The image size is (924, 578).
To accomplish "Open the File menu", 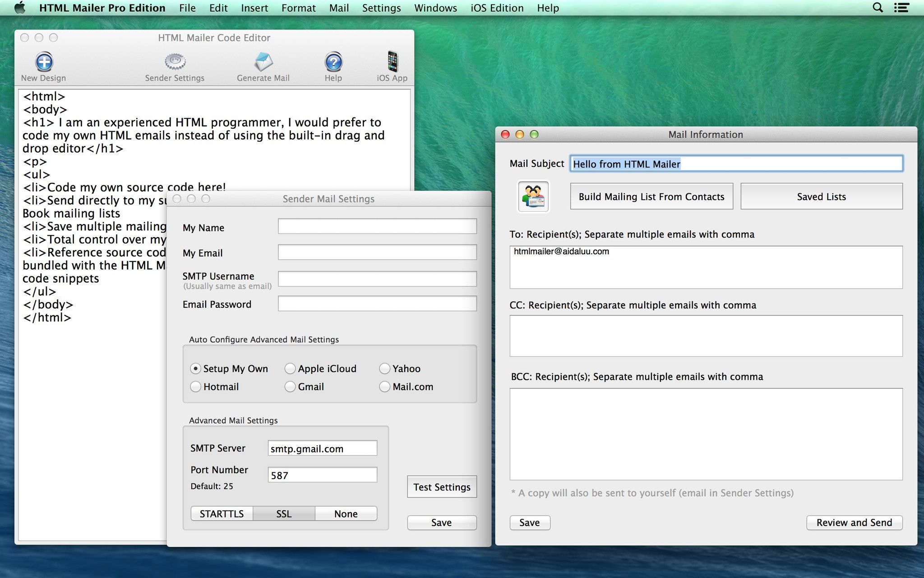I will (187, 8).
